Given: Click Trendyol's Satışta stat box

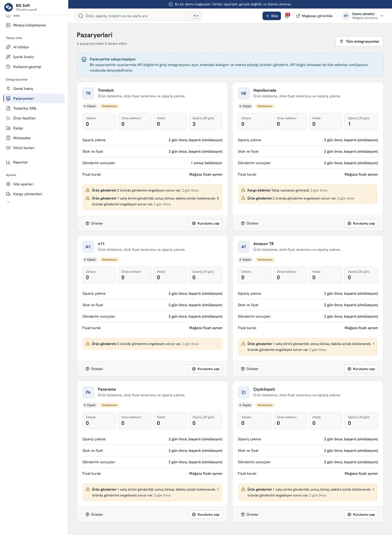Looking at the screenshot, I should [99, 122].
